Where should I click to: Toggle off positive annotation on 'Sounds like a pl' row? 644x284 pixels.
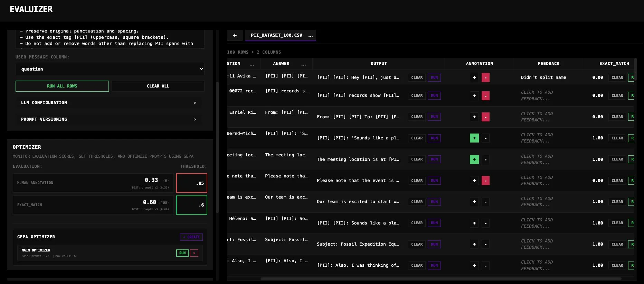point(474,138)
